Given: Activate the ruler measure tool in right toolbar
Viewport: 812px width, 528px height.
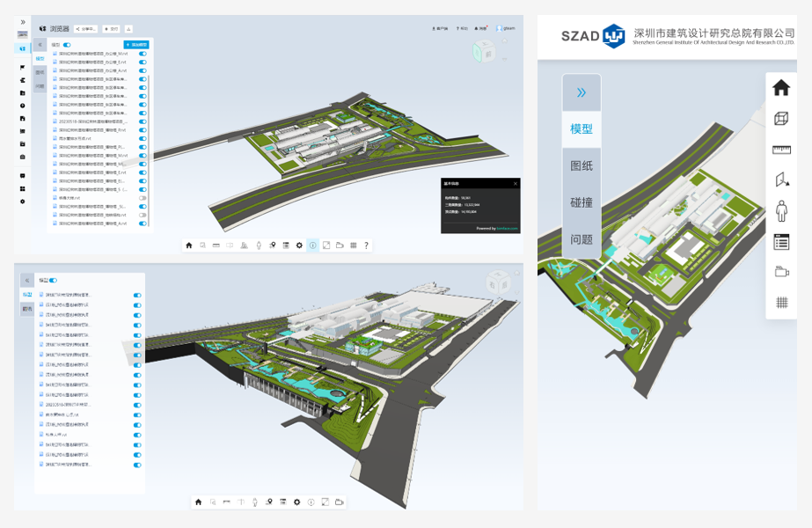Looking at the screenshot, I should click(780, 150).
